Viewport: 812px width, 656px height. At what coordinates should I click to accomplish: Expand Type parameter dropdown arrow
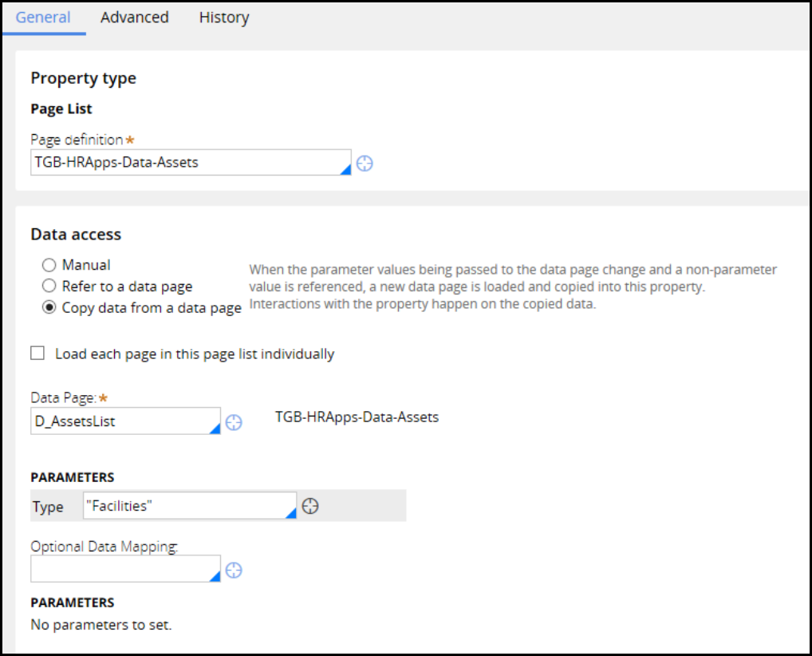290,513
